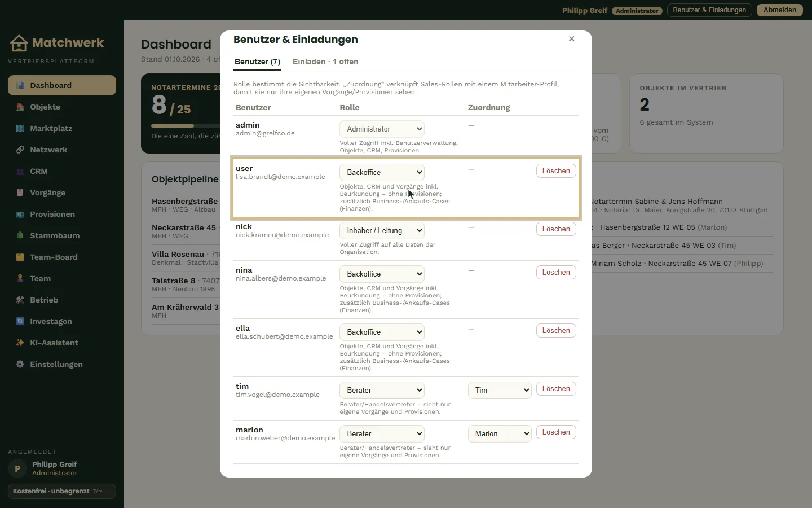The height and width of the screenshot is (508, 812).
Task: Open Dashboard via its sidebar icon
Action: tap(20, 86)
